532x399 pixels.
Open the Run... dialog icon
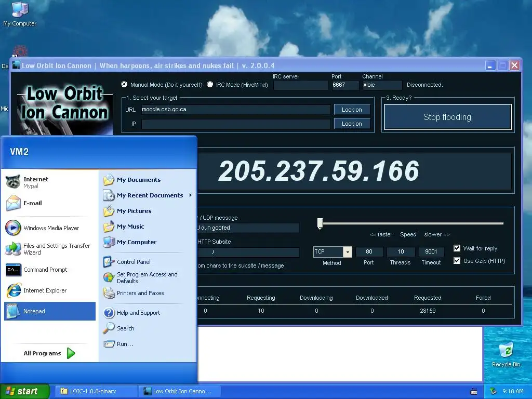pyautogui.click(x=109, y=344)
